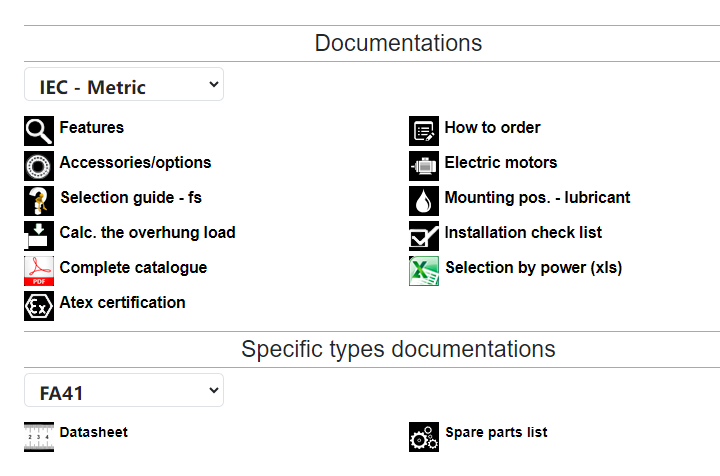This screenshot has height=476, width=720.
Task: Open Calc. the overhung load link
Action: (147, 232)
